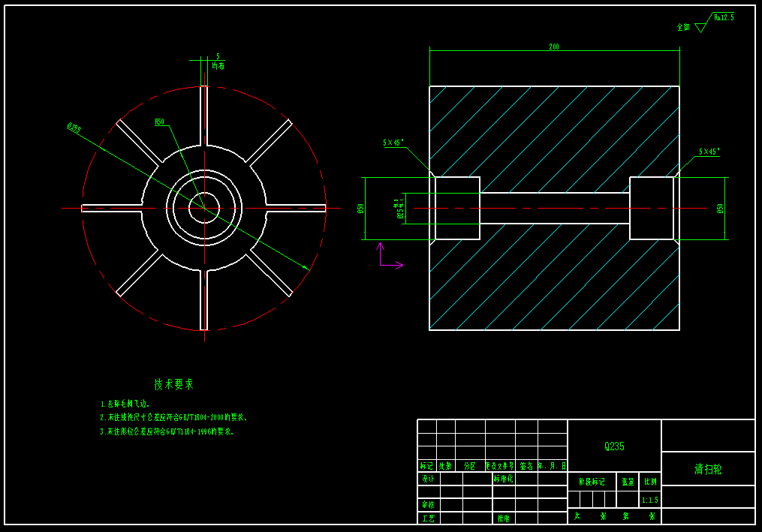The image size is (762, 532).
Task: Select technical note 2 citing GB/T1804-2000
Action: pyautogui.click(x=174, y=417)
